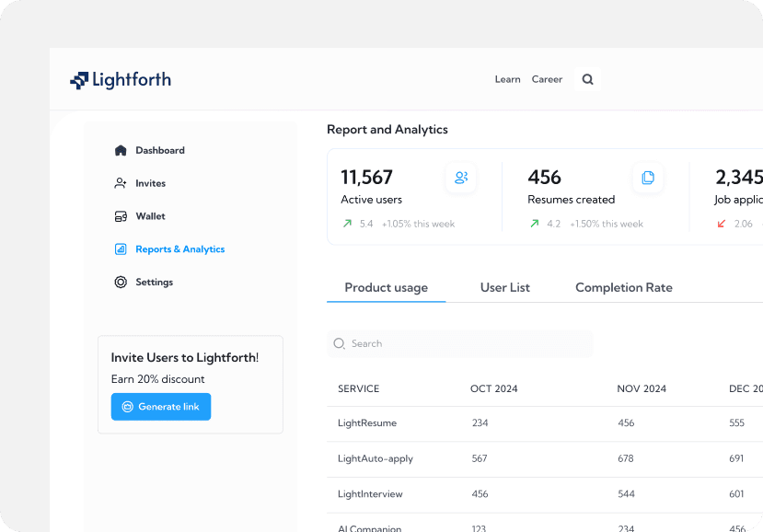Click the NOV 2024 column header
Viewport: 763px width, 532px height.
click(x=642, y=388)
